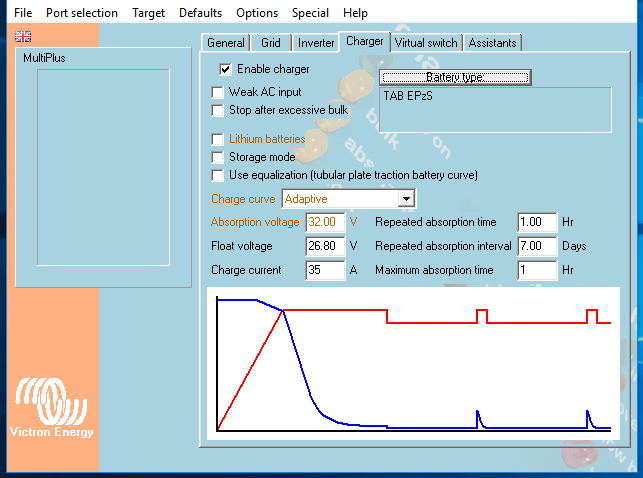
Task: Click the UK flag language icon
Action: click(23, 36)
